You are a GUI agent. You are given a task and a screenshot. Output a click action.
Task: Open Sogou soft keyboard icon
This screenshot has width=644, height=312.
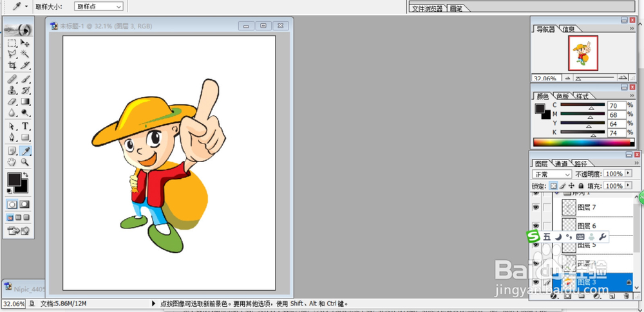tap(580, 237)
